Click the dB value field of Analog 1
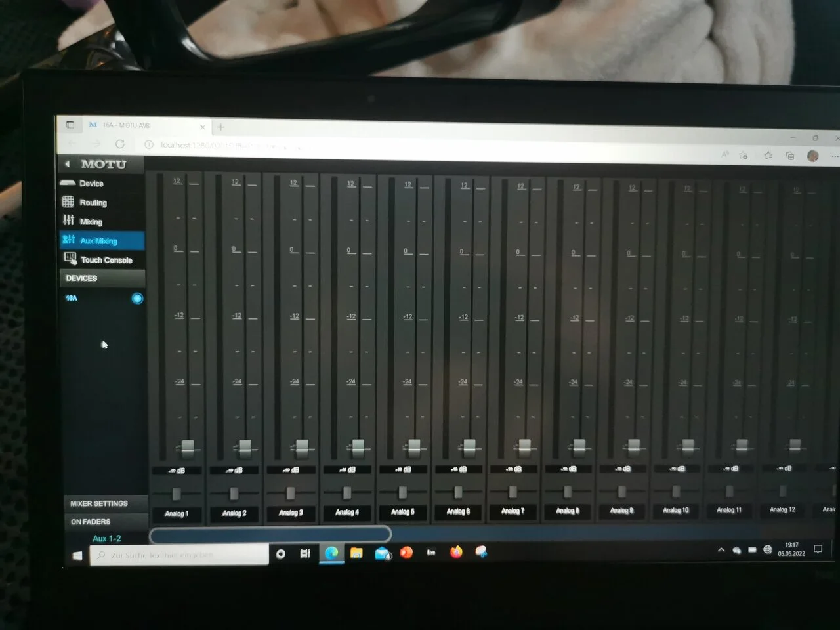The width and height of the screenshot is (840, 630). click(x=177, y=471)
